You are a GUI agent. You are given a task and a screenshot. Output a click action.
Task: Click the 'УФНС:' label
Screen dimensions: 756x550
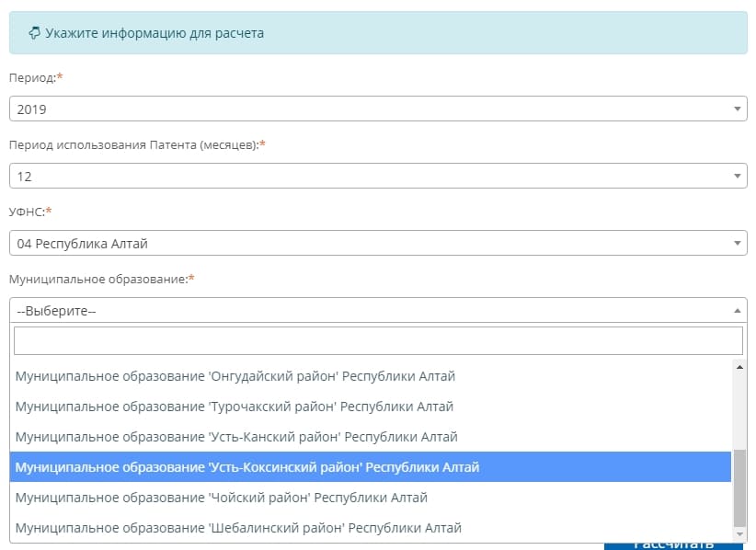coord(27,212)
